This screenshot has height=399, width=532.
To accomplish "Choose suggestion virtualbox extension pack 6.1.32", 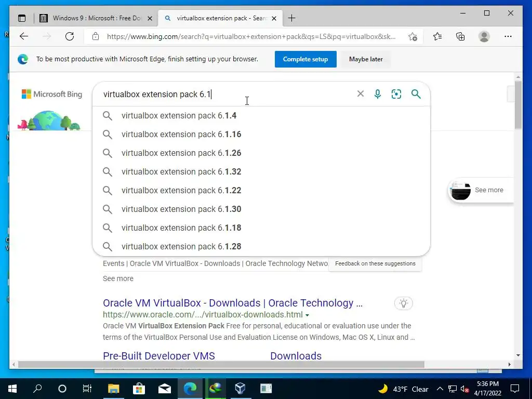I will (261, 171).
